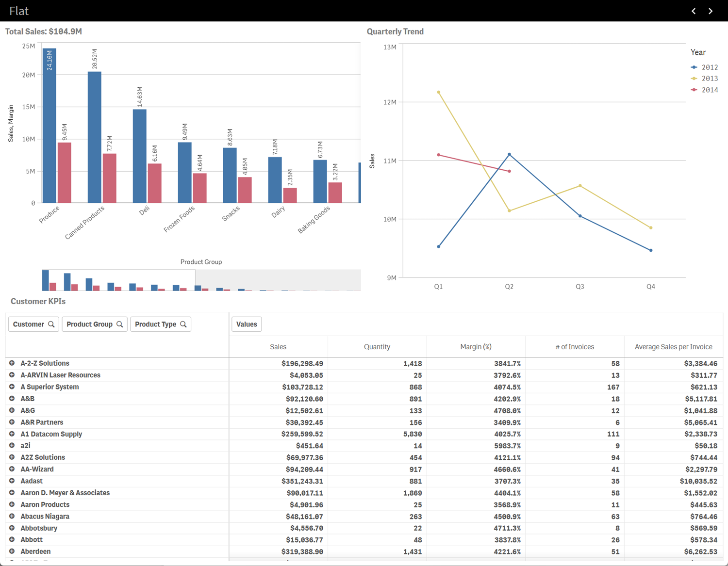Switch to the Values tab

(x=247, y=324)
